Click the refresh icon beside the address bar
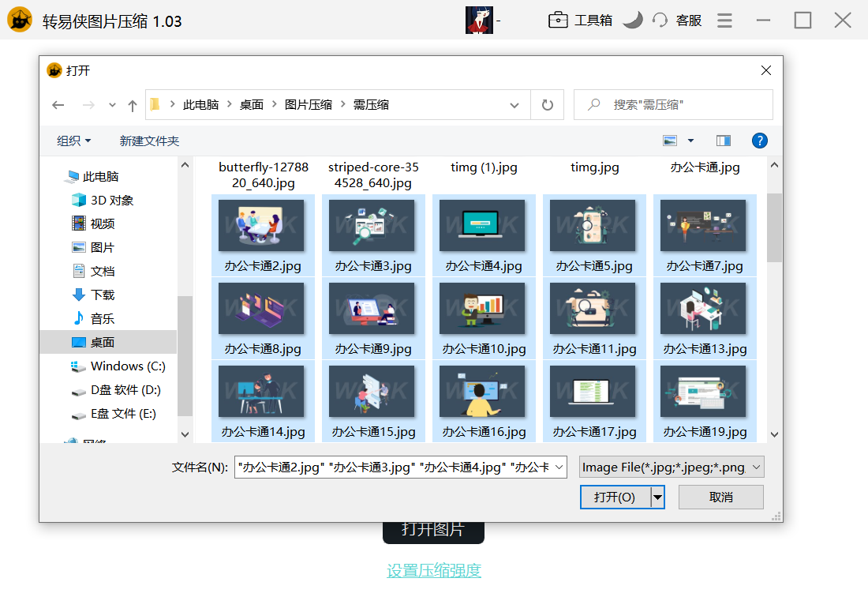 pos(547,104)
